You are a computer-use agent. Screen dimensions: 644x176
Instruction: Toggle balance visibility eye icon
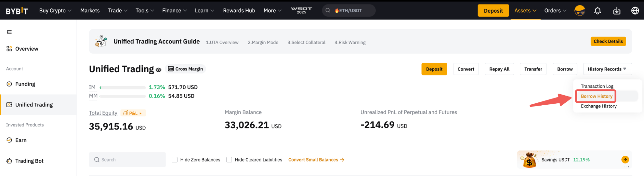(159, 70)
